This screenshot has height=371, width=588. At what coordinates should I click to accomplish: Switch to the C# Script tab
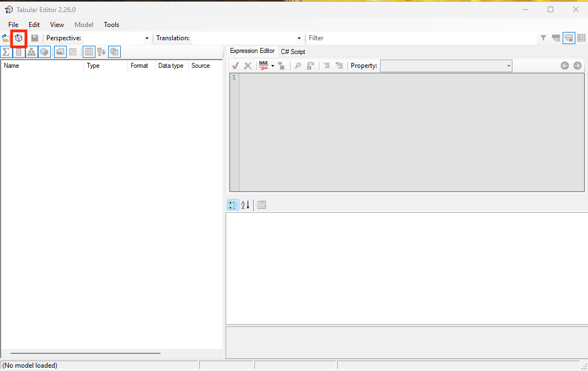tap(293, 51)
